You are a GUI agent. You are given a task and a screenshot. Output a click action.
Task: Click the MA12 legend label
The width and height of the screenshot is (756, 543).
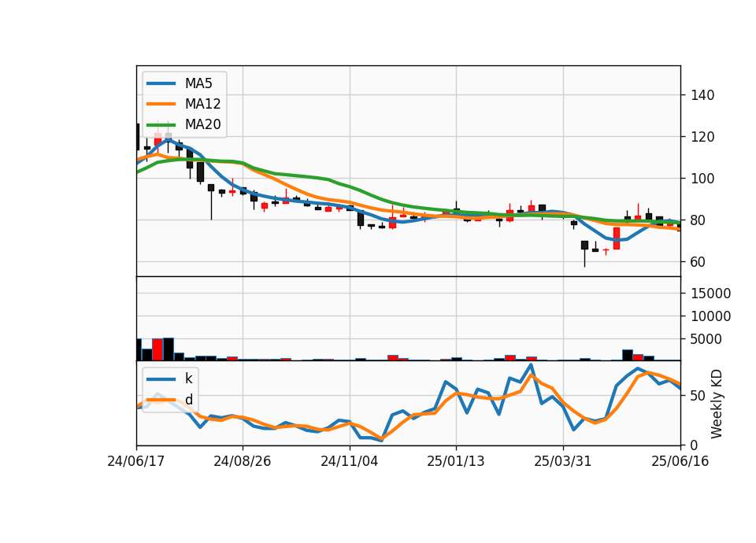coord(202,104)
